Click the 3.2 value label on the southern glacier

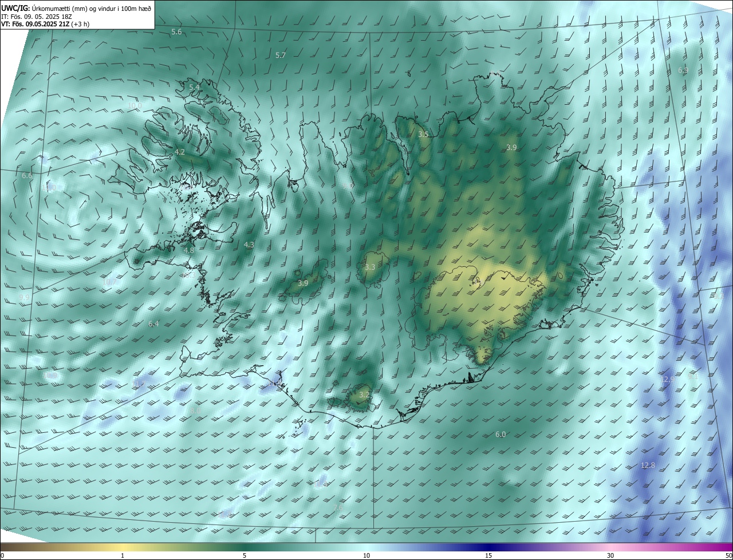click(364, 395)
